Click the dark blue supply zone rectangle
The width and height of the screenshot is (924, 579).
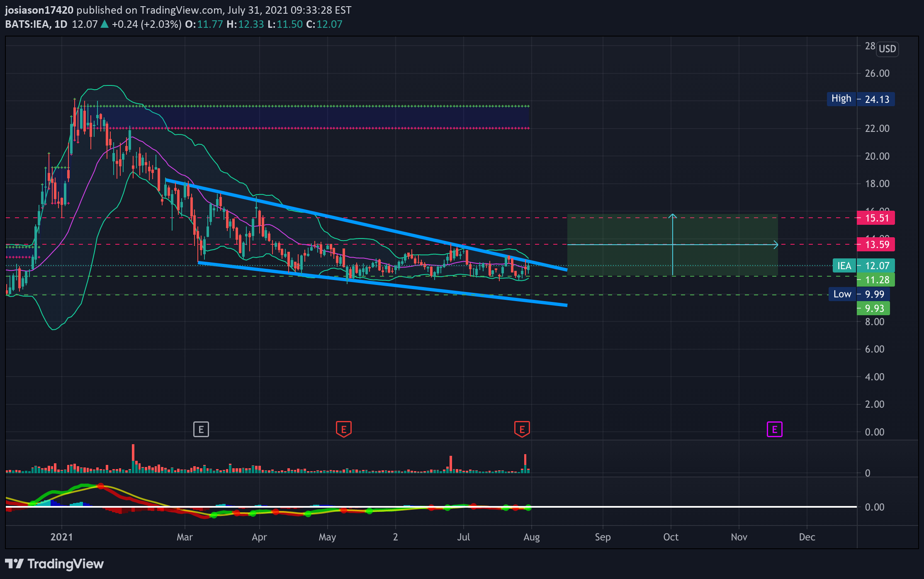click(307, 117)
